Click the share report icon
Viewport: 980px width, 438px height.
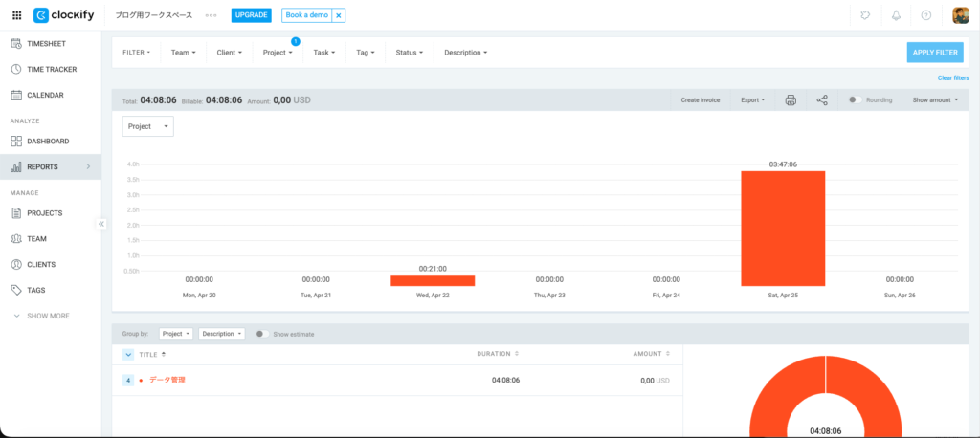[822, 99]
